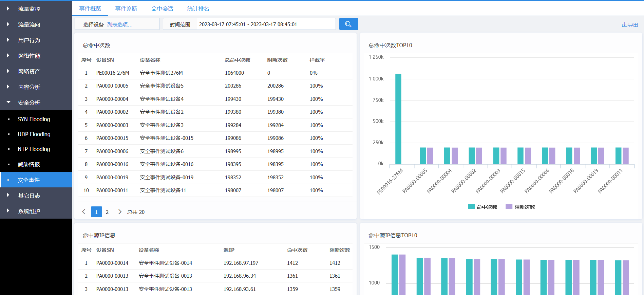Click the time range date field

pyautogui.click(x=266, y=24)
